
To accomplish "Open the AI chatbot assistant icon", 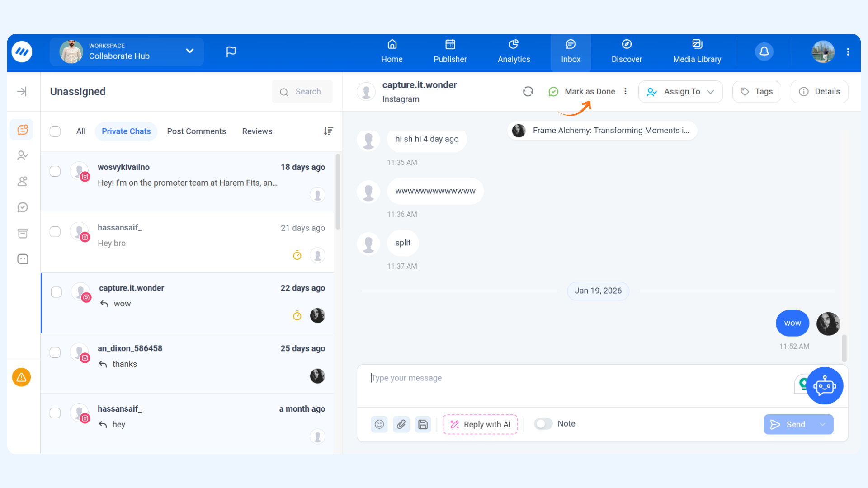I will tap(824, 386).
